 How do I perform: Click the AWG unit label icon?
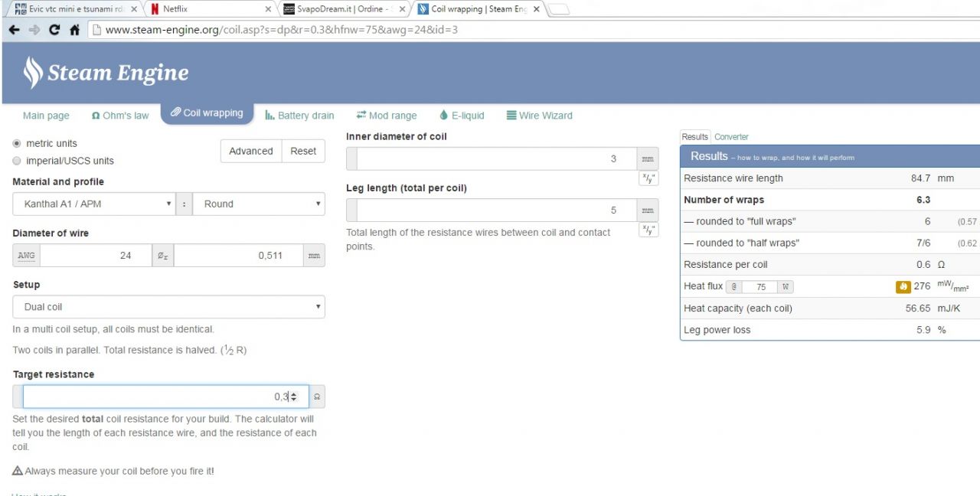point(26,256)
